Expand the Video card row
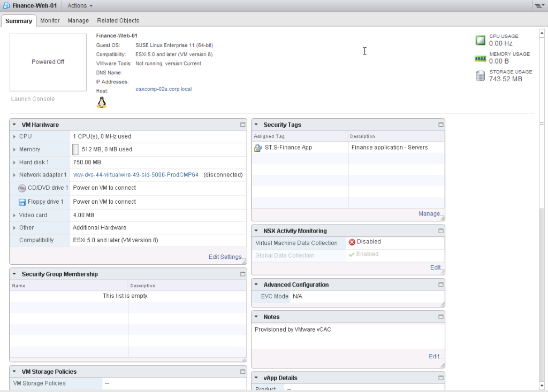 click(14, 215)
